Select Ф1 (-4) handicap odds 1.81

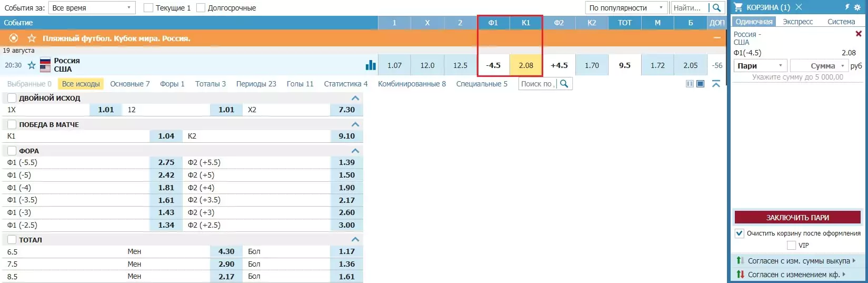pyautogui.click(x=166, y=188)
